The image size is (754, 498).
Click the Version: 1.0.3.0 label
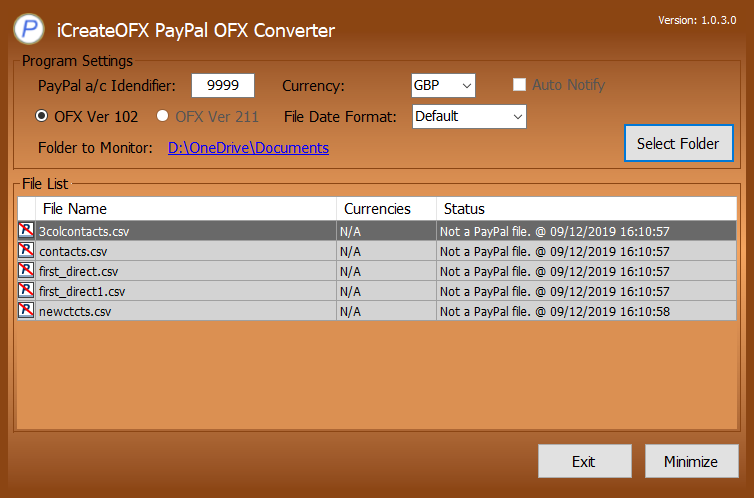(x=697, y=20)
